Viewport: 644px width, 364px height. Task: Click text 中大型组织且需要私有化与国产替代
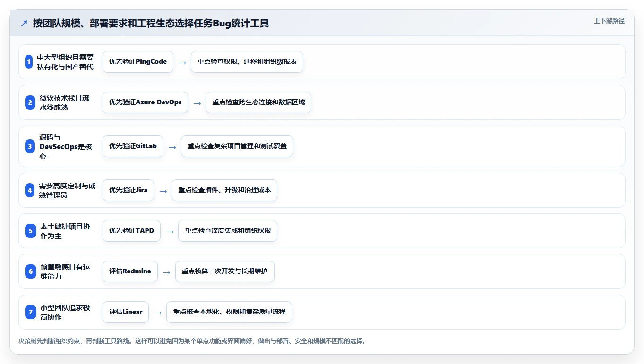65,62
